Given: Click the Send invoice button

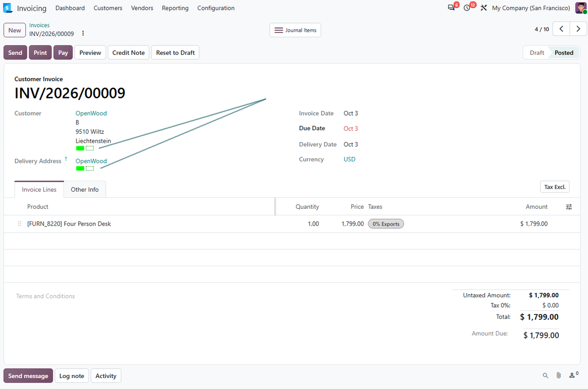Looking at the screenshot, I should 16,53.
